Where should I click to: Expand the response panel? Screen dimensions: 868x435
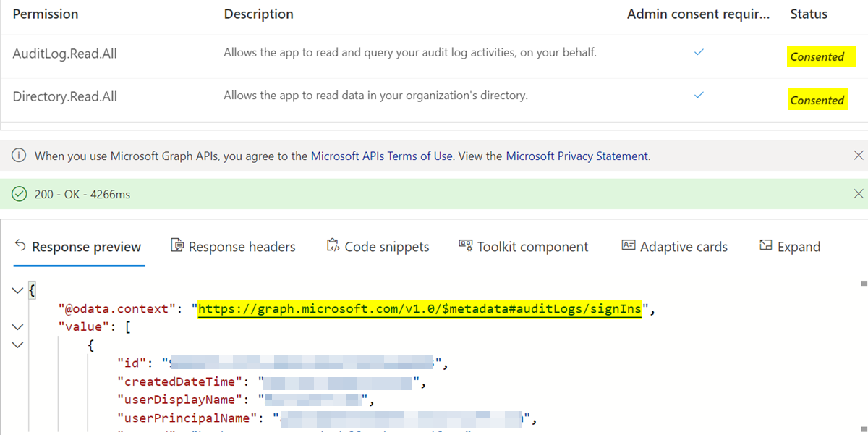click(x=790, y=247)
